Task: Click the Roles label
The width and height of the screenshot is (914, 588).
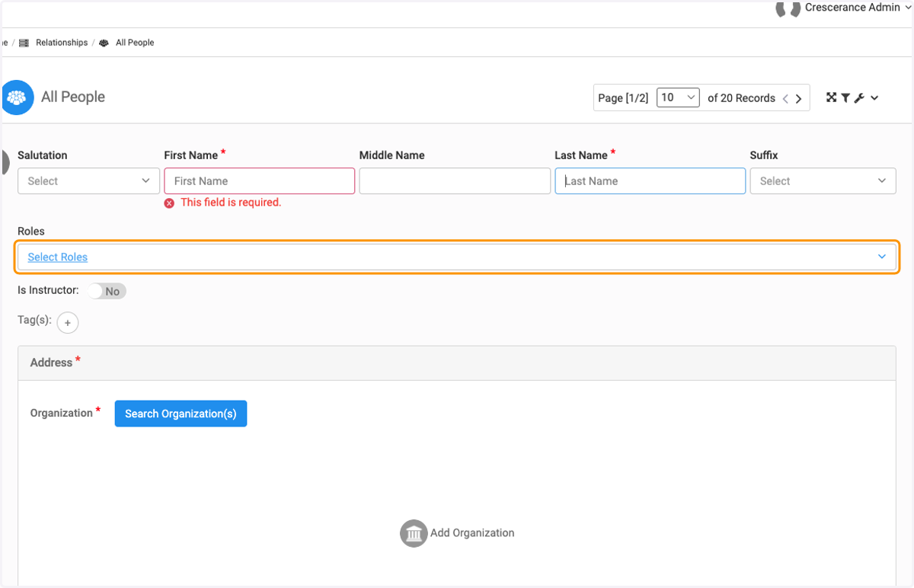Action: (x=31, y=232)
